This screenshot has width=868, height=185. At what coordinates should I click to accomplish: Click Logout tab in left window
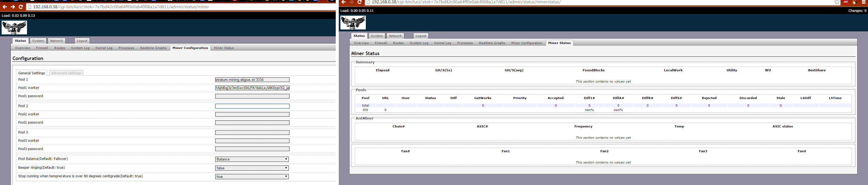pyautogui.click(x=82, y=41)
